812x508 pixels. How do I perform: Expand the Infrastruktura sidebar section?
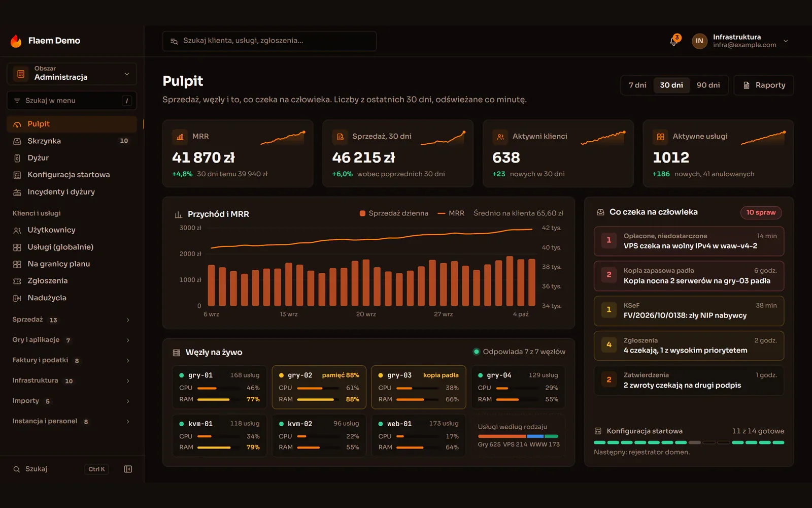coord(72,380)
